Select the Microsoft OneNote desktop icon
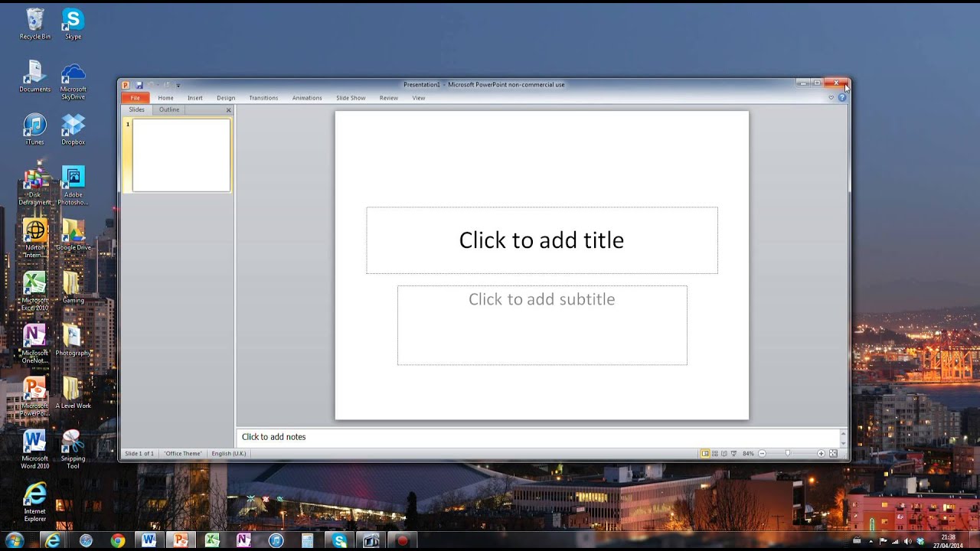This screenshot has height=551, width=980. click(x=34, y=344)
